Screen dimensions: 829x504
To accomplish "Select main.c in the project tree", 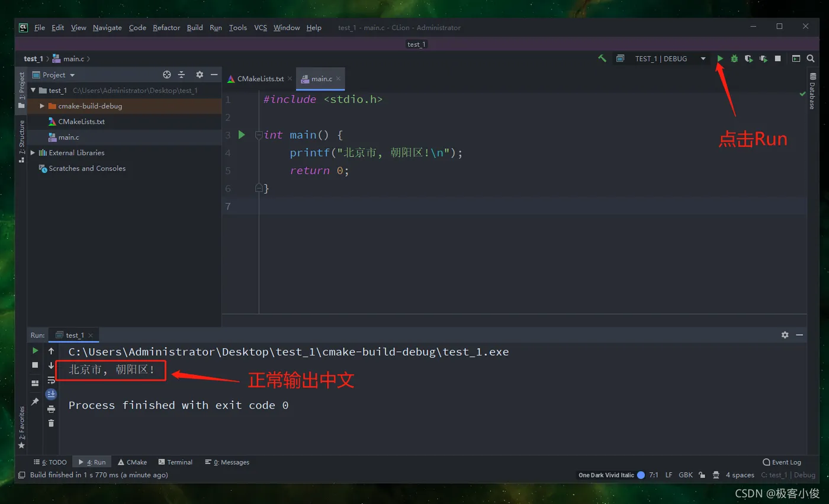I will click(69, 137).
